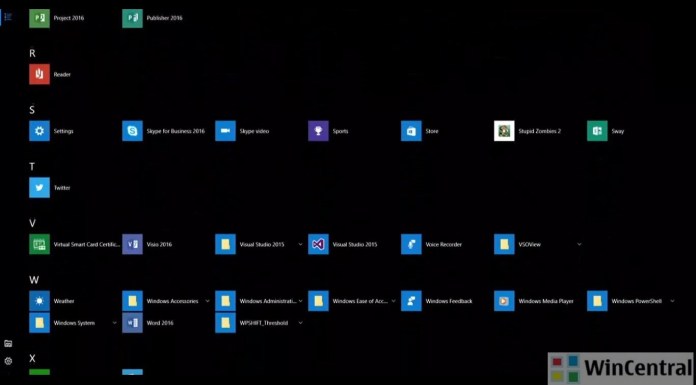Launch the Windows Feedback app icon
This screenshot has height=385, width=696.
(x=411, y=301)
